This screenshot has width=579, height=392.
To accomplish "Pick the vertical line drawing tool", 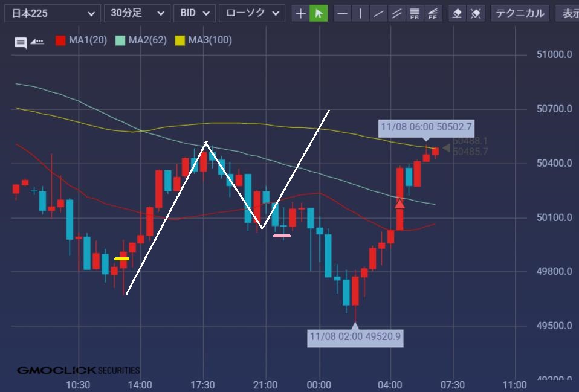I will [361, 13].
